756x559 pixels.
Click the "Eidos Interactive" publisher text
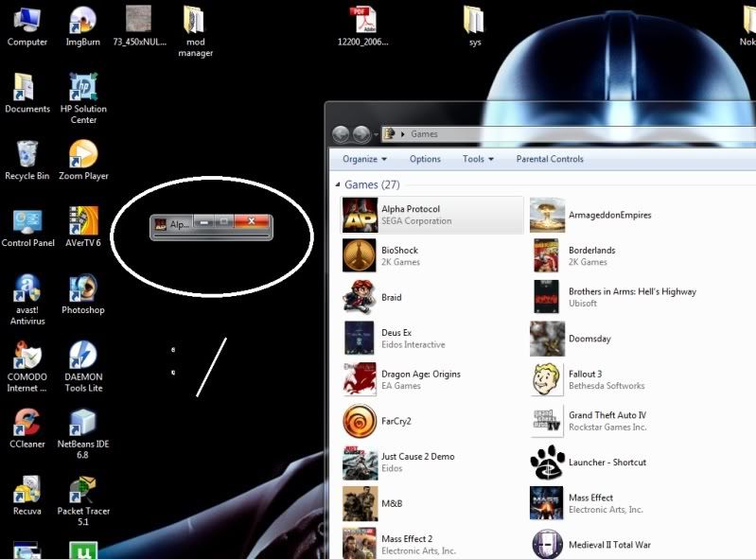[413, 344]
